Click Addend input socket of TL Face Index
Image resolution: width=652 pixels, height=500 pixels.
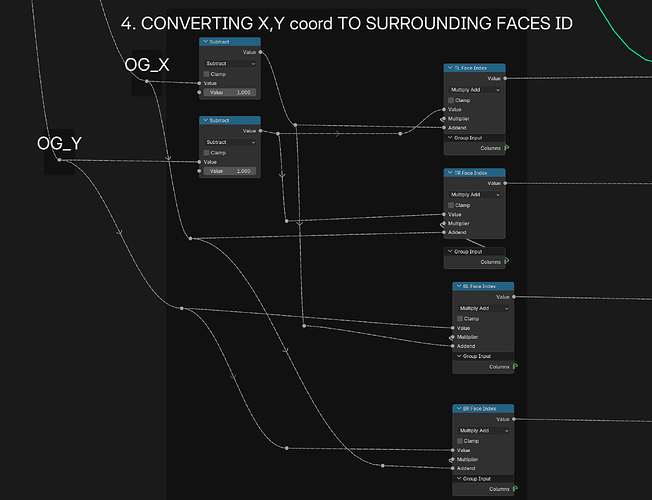tap(444, 128)
